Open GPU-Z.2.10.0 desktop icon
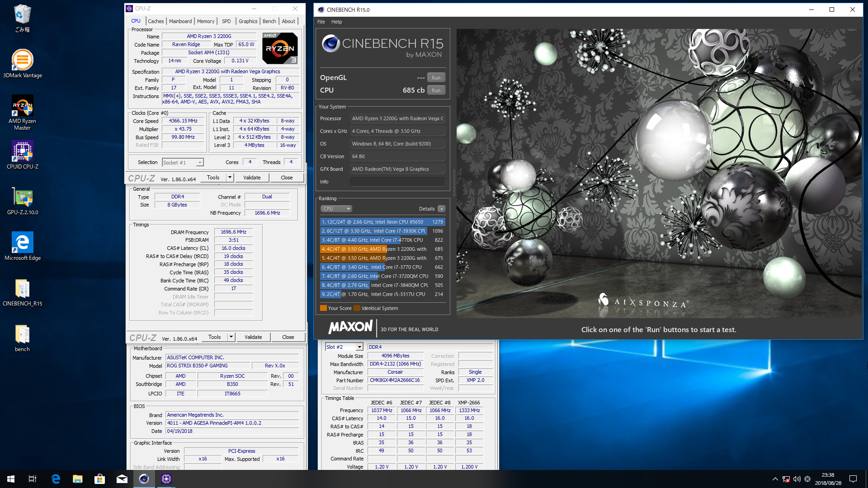 click(x=22, y=201)
